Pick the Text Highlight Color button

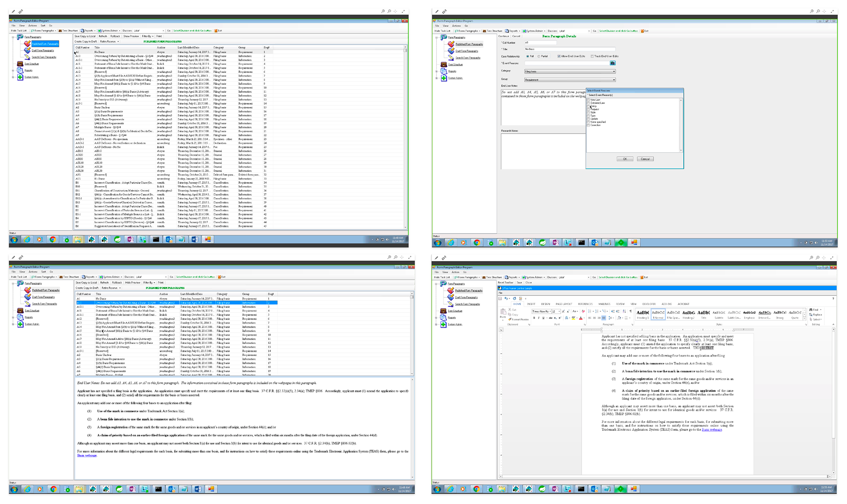(x=573, y=318)
